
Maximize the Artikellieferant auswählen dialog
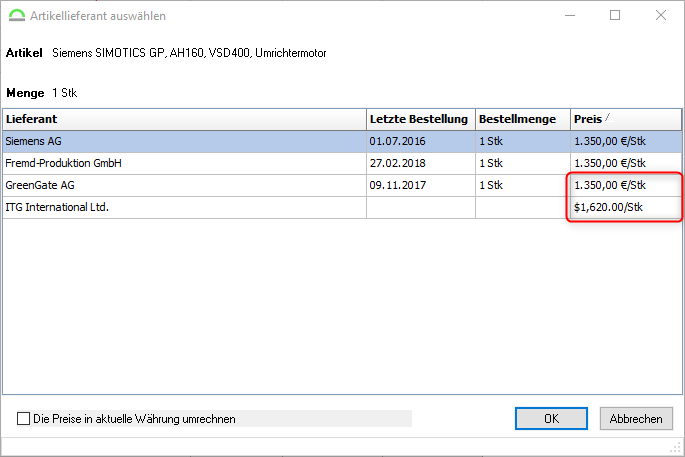coord(615,15)
